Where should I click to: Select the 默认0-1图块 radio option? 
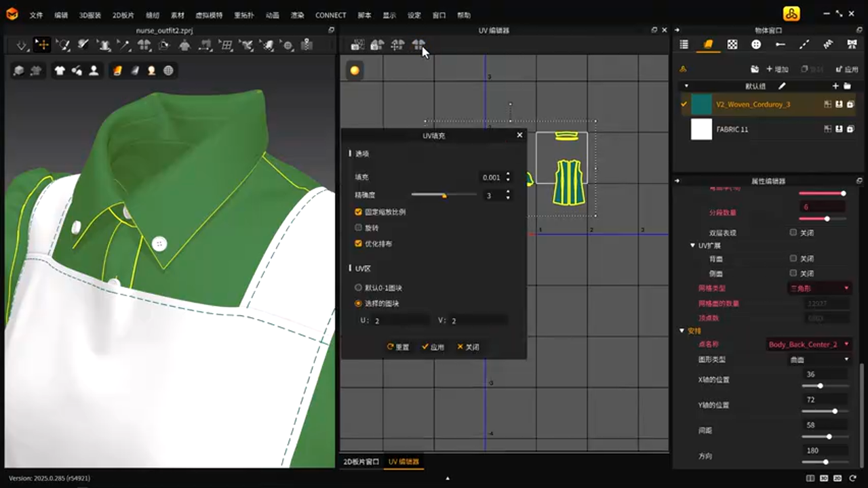[359, 288]
